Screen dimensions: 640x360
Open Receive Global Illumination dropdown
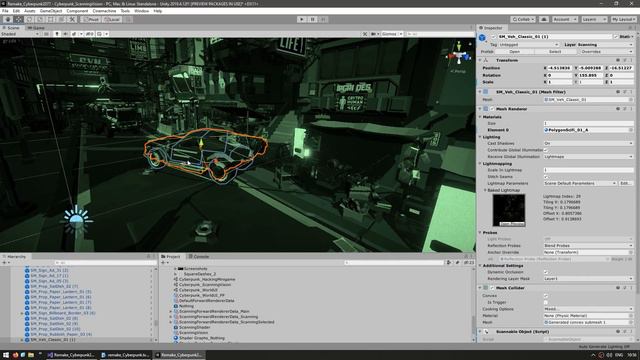588,157
